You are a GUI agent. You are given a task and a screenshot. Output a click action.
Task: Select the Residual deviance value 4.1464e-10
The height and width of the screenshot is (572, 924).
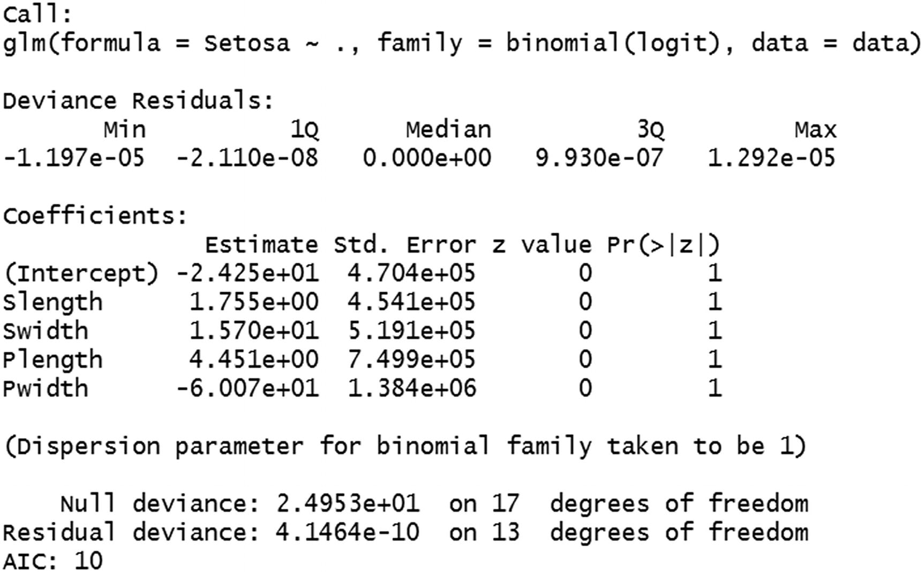[x=348, y=532]
